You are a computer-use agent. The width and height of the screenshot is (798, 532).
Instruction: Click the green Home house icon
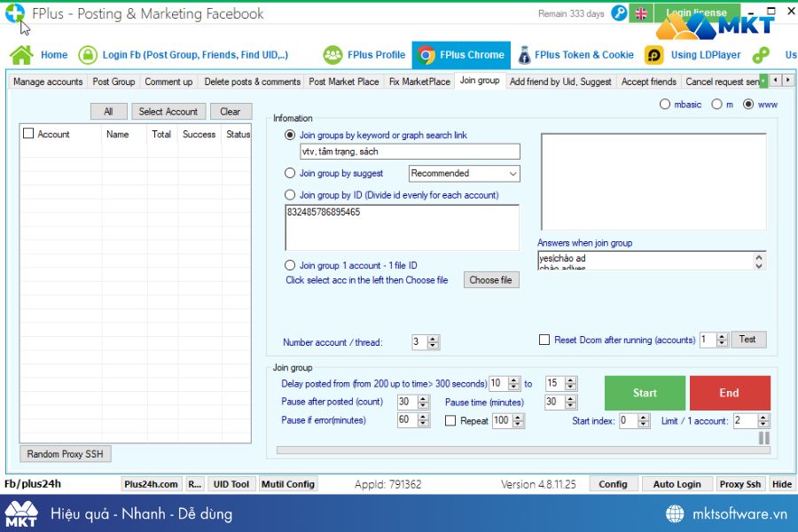coord(21,55)
